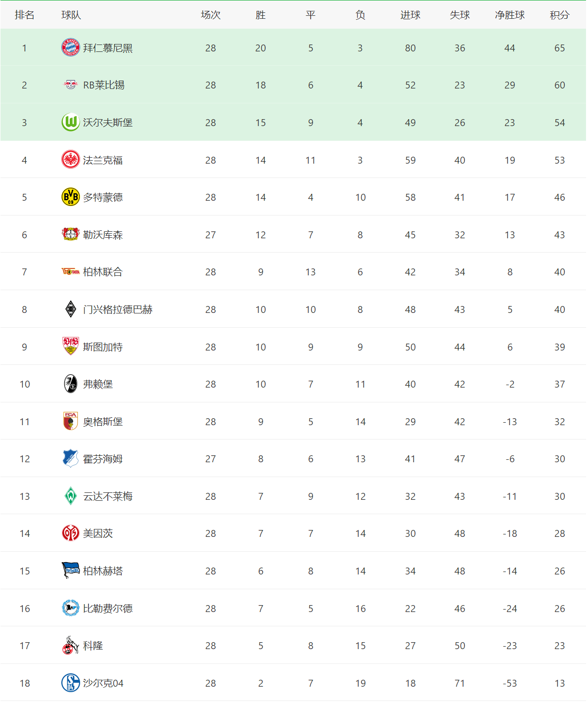The width and height of the screenshot is (588, 702).
Task: Select the 霍芬海姆 team name
Action: click(103, 459)
